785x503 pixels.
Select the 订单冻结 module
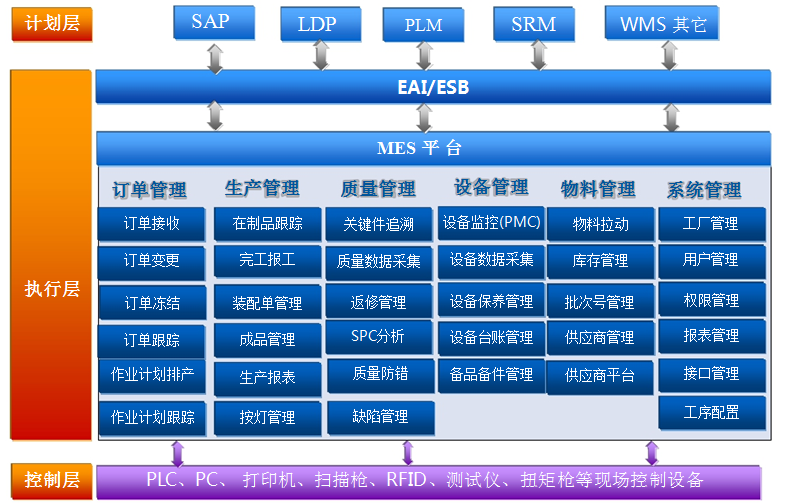(x=153, y=303)
